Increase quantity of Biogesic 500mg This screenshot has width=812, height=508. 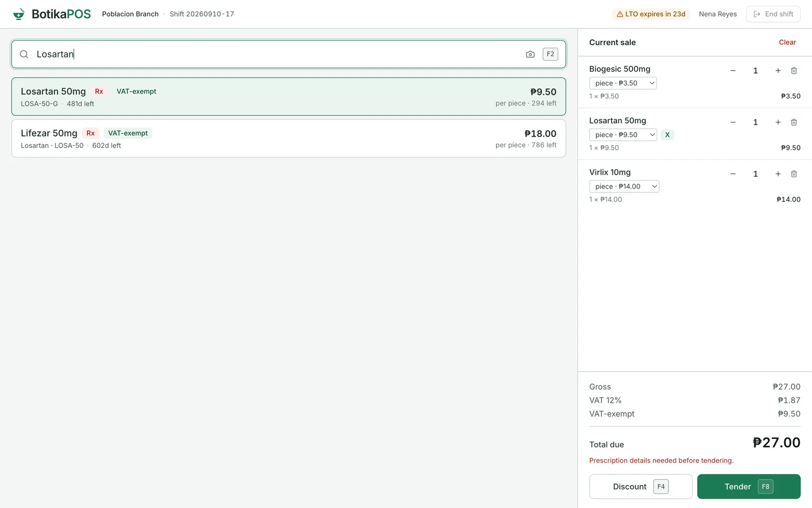coord(778,71)
